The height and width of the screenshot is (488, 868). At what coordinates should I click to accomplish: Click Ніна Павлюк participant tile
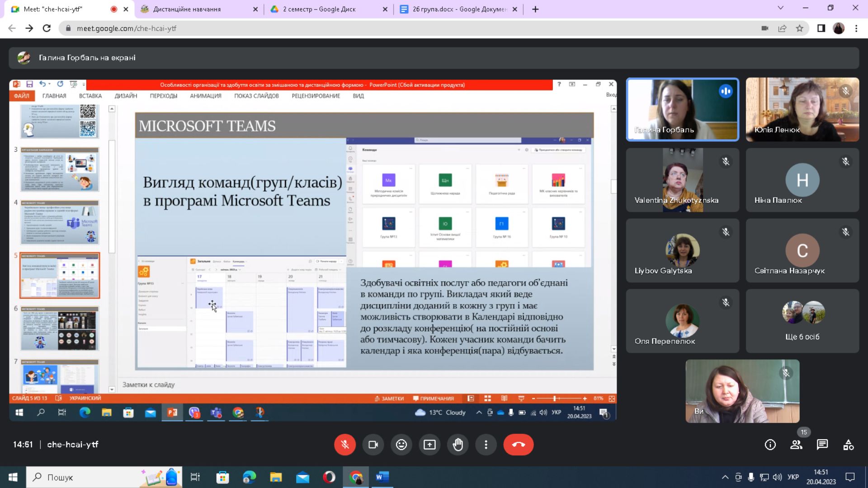pos(802,180)
